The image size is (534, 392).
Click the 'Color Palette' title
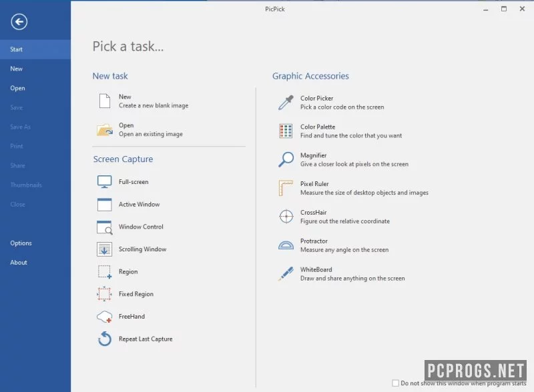318,127
